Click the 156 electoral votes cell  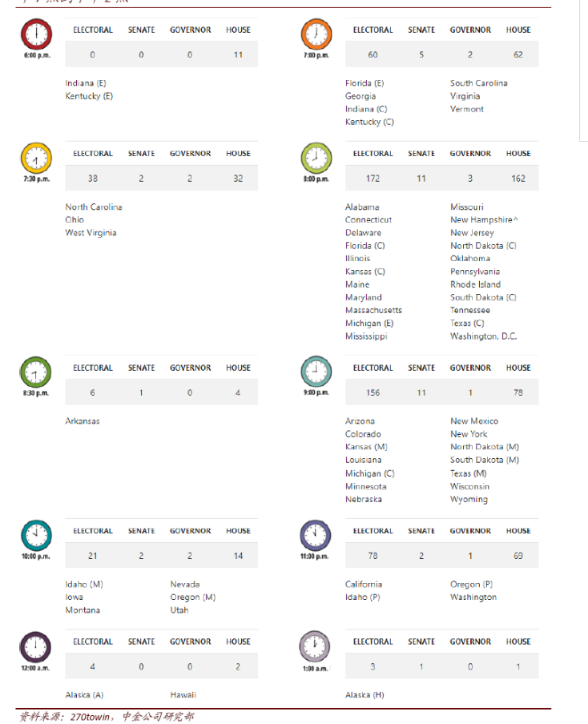pos(373,392)
